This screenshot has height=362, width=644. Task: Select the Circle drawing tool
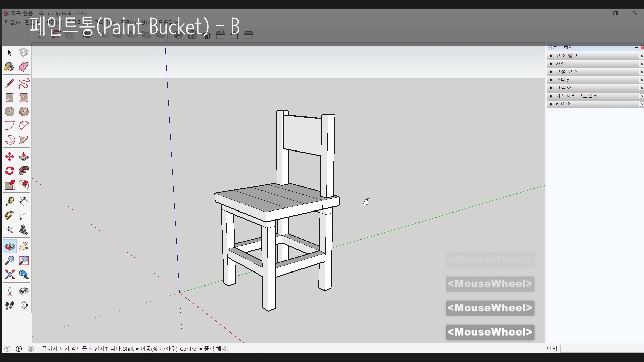(9, 112)
